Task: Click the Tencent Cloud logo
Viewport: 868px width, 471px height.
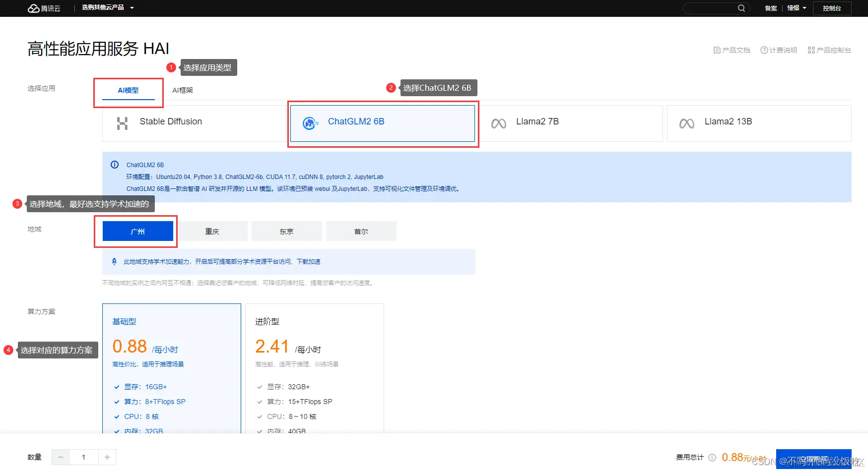Action: pyautogui.click(x=44, y=8)
